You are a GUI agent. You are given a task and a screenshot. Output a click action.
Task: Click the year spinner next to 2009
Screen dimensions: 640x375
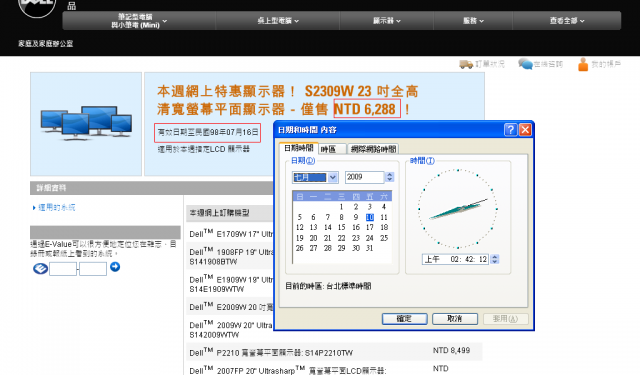pyautogui.click(x=389, y=177)
